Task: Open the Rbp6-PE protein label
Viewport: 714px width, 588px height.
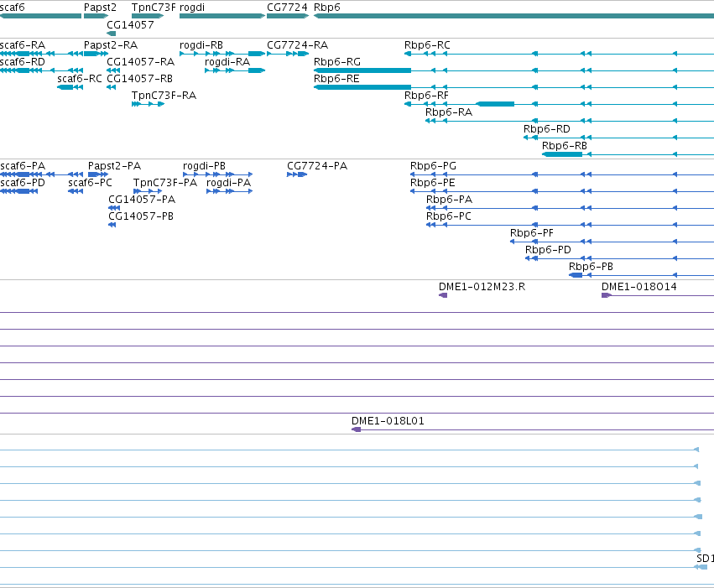Action: tap(433, 183)
